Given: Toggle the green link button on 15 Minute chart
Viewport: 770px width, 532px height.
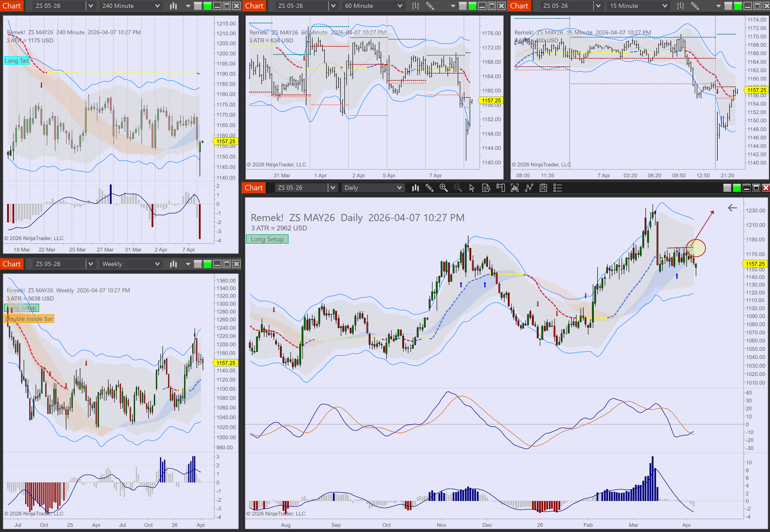Looking at the screenshot, I should point(738,6).
